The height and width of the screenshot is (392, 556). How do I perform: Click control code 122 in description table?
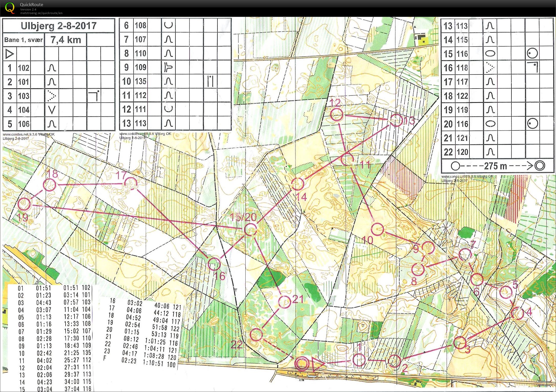462,96
